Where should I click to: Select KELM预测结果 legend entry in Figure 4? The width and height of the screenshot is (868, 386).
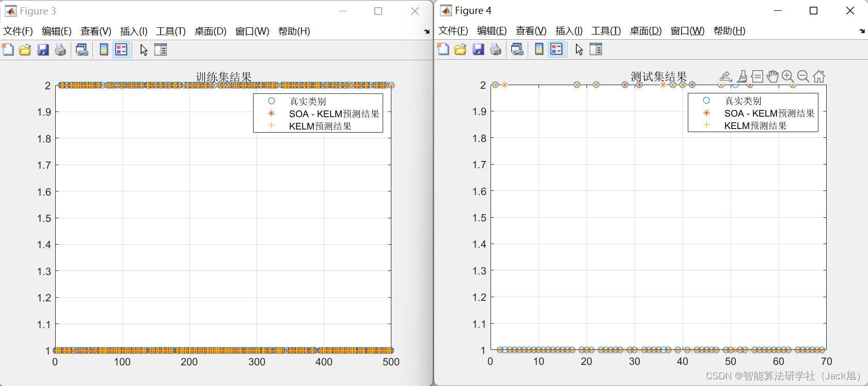click(x=755, y=125)
